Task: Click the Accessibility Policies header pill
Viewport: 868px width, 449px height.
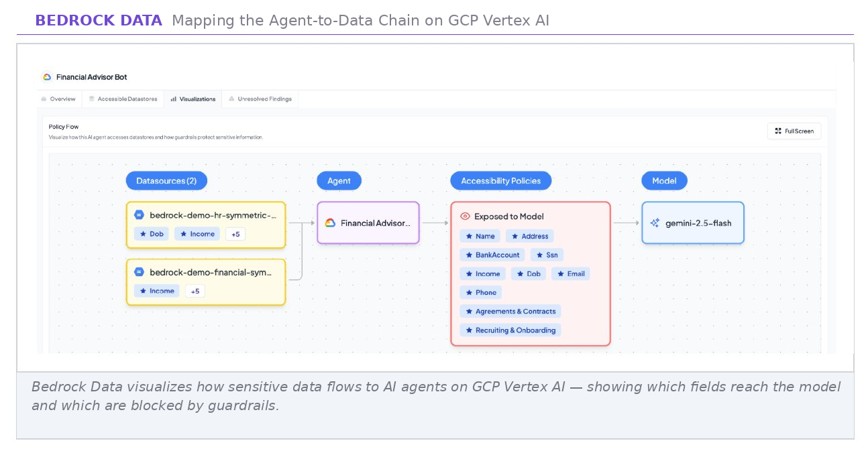Action: [501, 181]
